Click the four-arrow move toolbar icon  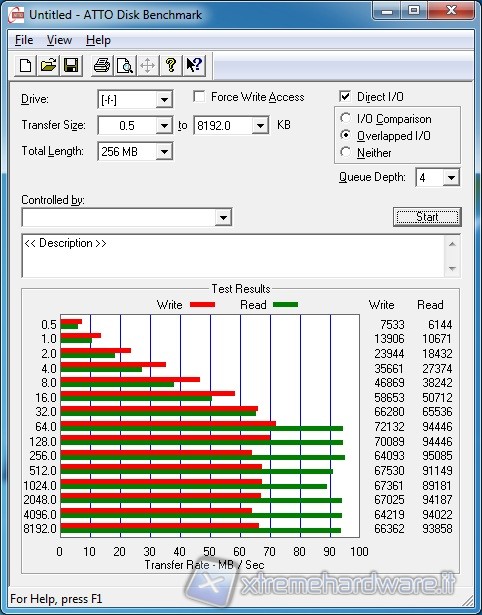147,65
